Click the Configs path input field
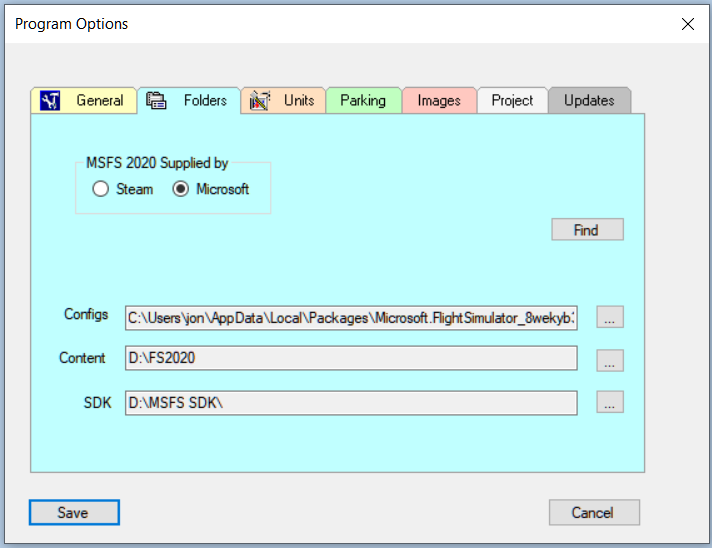The width and height of the screenshot is (712, 548). point(351,318)
